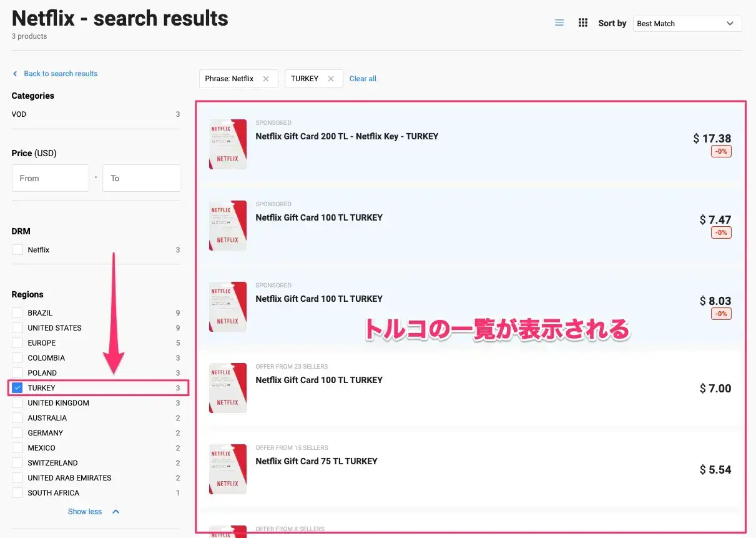This screenshot has width=756, height=538.
Task: Switch to list view layout
Action: point(559,23)
